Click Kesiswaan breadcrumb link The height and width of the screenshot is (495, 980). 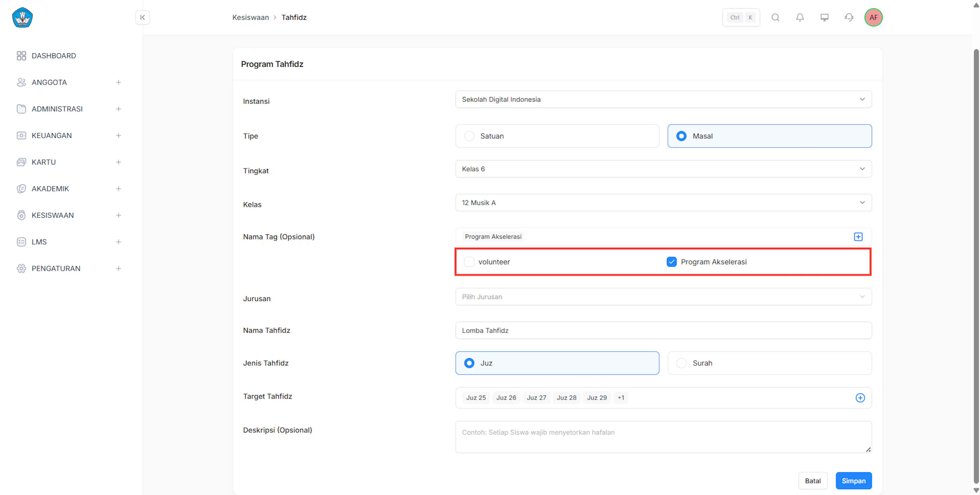coord(250,18)
